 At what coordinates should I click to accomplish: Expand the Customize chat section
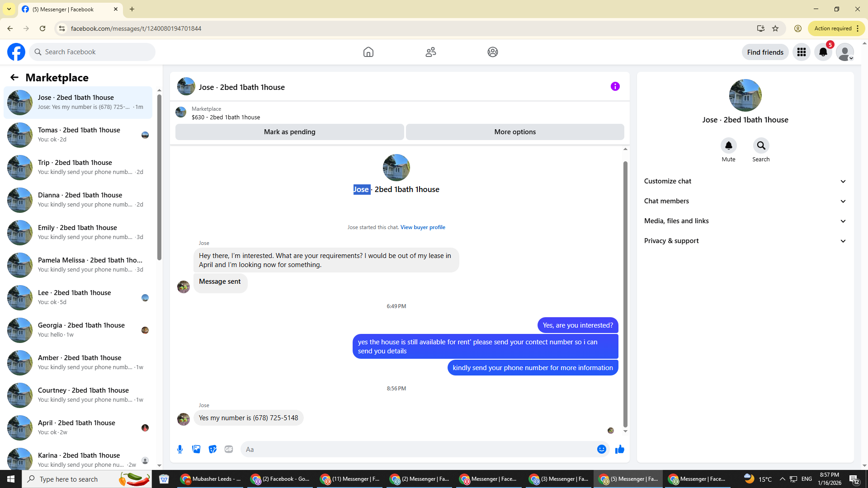(x=745, y=181)
